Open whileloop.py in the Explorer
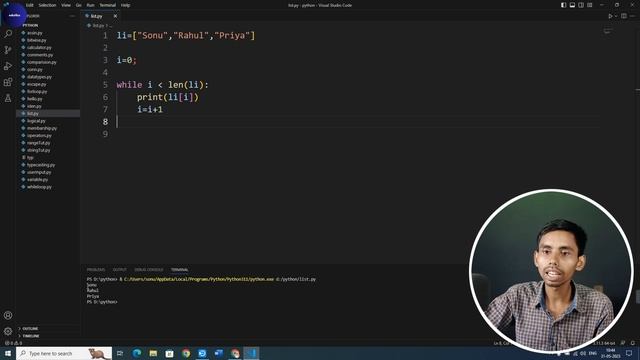Screen dimensions: 640x360 tap(39, 187)
